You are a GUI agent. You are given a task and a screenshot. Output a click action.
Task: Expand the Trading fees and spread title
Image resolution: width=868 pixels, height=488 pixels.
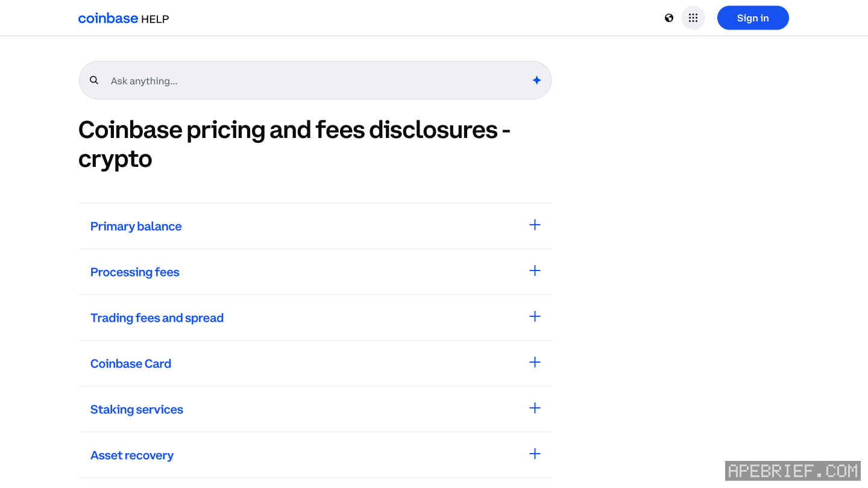coord(157,318)
